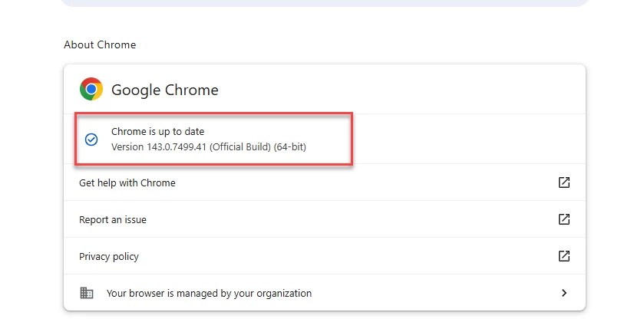Expand the managed by organization chevron
Screen dimensions: 644x332
pyautogui.click(x=564, y=293)
